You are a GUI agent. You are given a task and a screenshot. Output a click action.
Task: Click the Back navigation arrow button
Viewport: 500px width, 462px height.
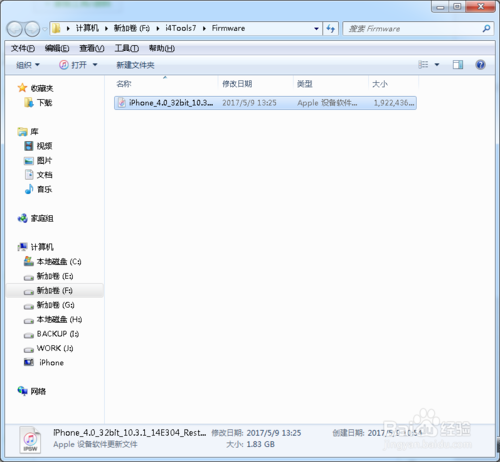coord(15,29)
